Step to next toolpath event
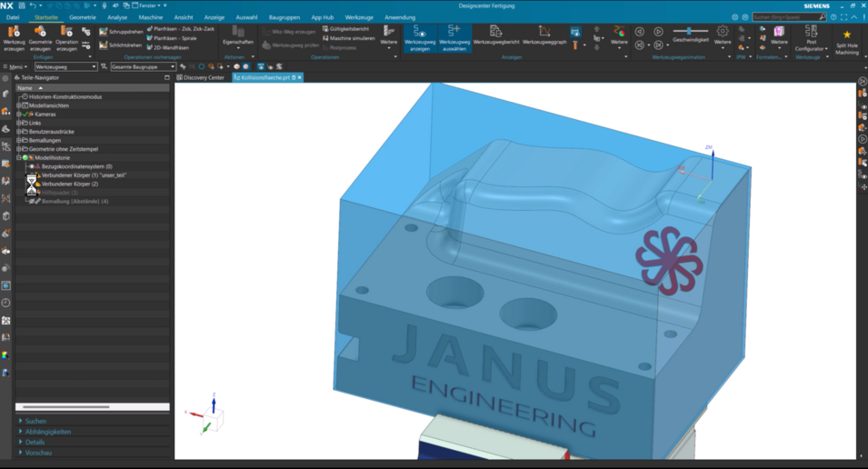This screenshot has width=868, height=469. [658, 45]
